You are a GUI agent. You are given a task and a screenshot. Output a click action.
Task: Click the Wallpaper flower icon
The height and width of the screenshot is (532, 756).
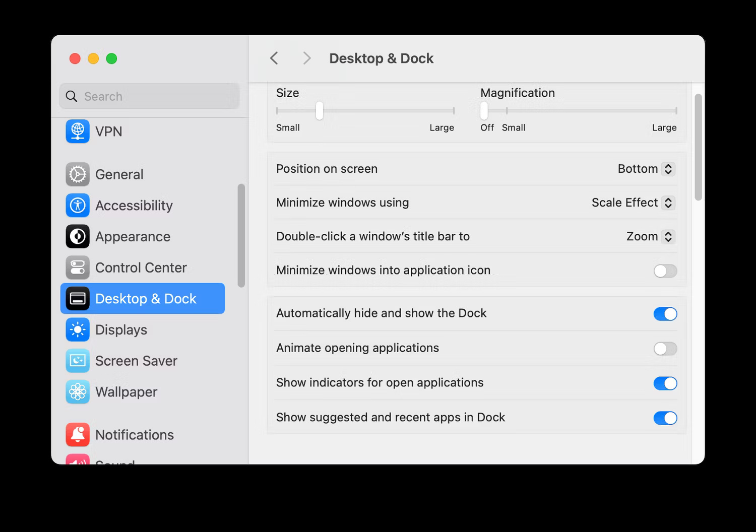coord(78,392)
